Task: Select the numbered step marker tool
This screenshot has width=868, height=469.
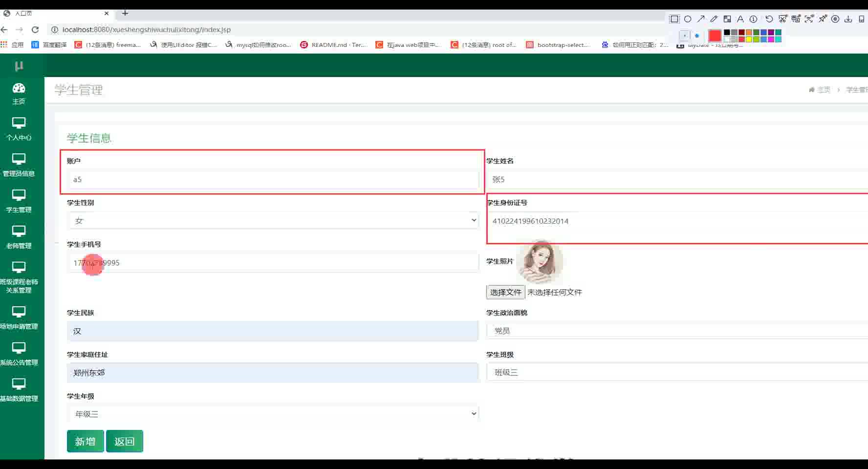Action: point(754,19)
